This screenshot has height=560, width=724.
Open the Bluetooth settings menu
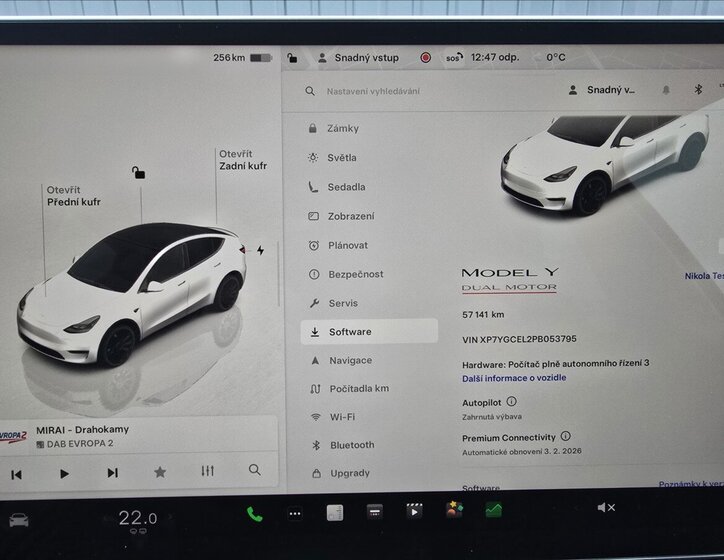(343, 445)
